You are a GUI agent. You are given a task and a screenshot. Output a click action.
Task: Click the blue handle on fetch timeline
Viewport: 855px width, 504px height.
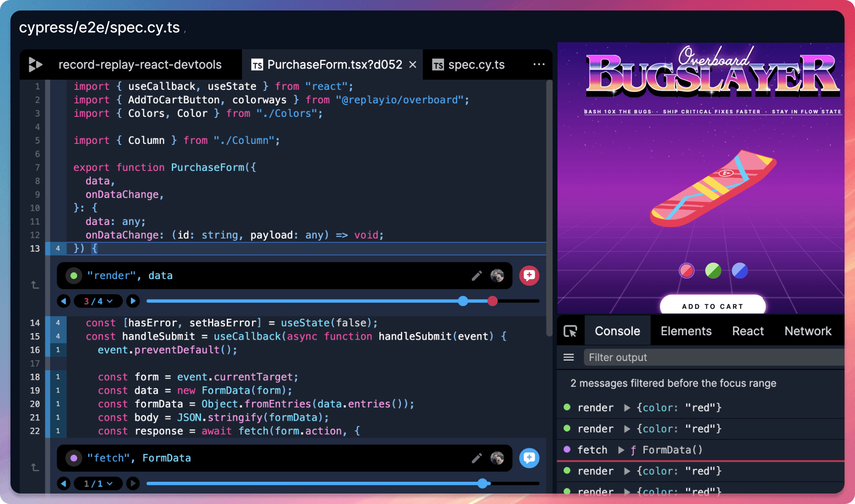coord(482,483)
